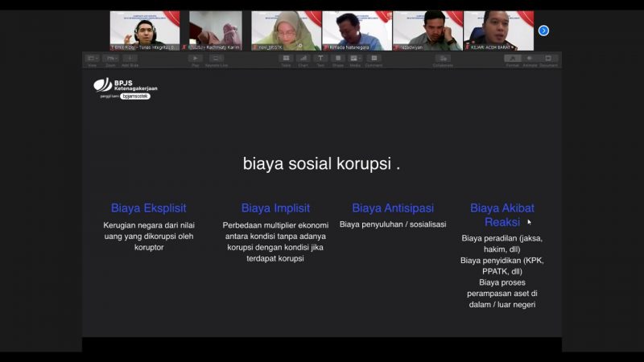Open the Media insert dropdown

(355, 58)
